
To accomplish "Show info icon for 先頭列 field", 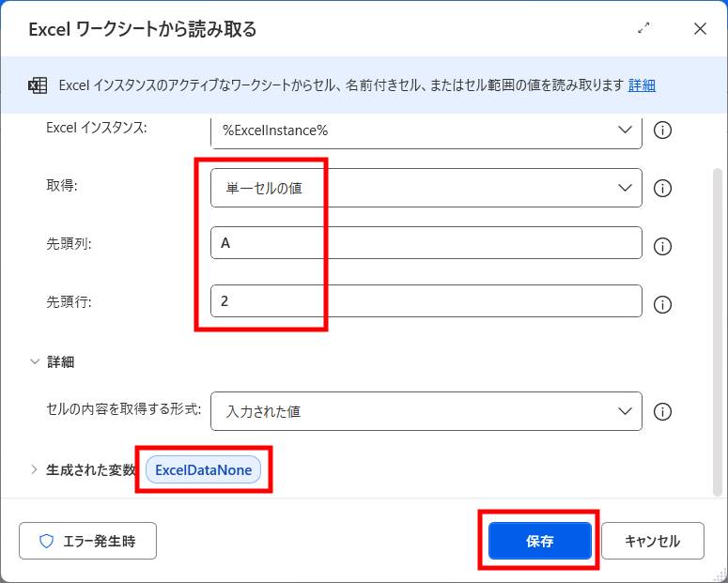I will click(662, 247).
